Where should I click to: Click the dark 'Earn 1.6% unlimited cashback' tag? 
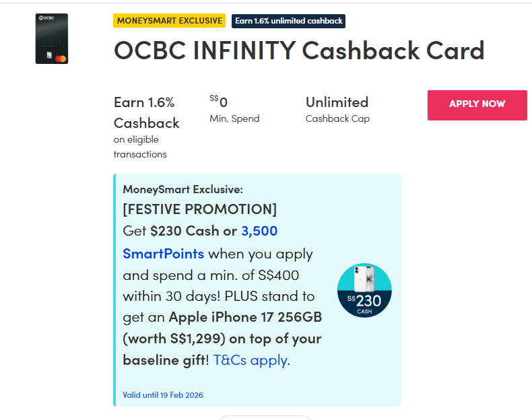(288, 21)
